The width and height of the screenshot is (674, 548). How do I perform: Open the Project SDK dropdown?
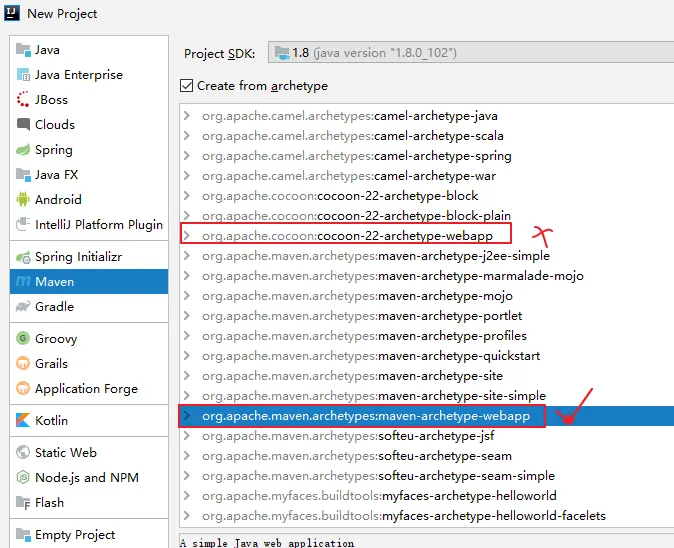point(471,52)
